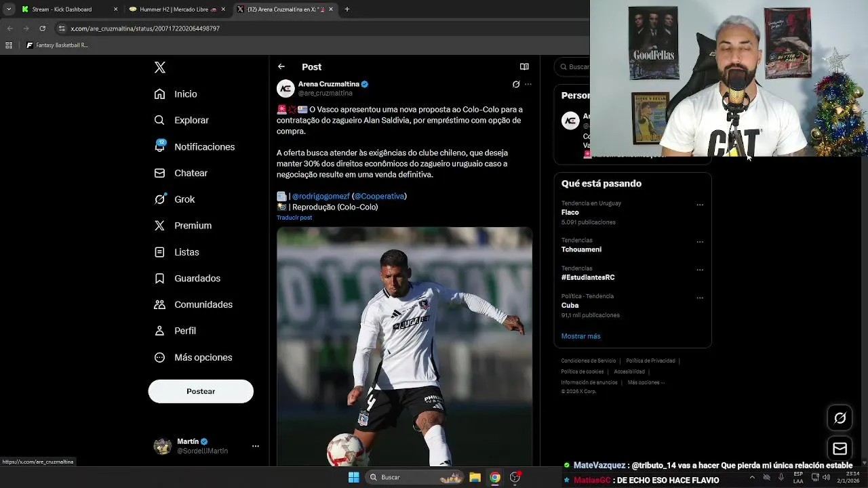The width and height of the screenshot is (868, 488).
Task: Open options for Cuba trend
Action: coord(700,298)
